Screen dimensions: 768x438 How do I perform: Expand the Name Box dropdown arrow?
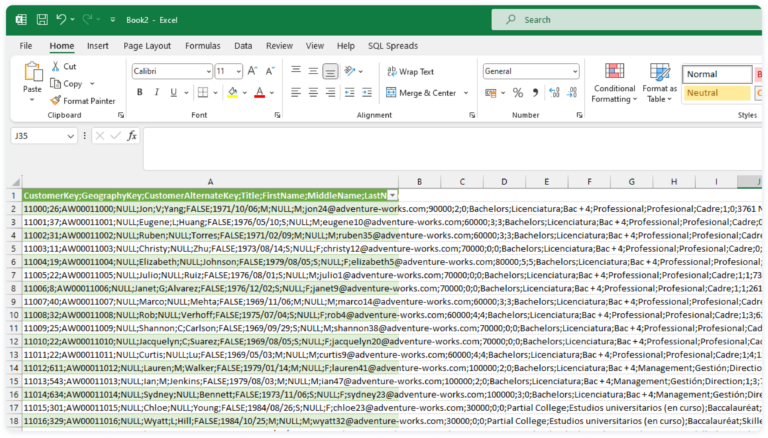pyautogui.click(x=71, y=136)
